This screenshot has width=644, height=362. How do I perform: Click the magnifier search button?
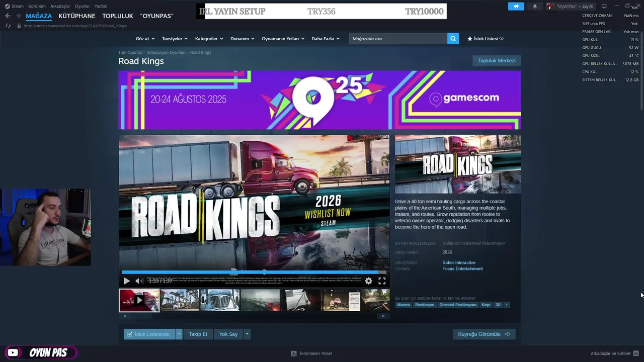point(453,39)
